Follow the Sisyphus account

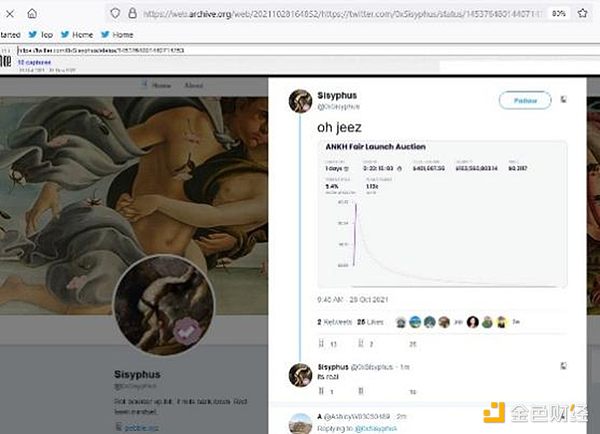coord(525,100)
